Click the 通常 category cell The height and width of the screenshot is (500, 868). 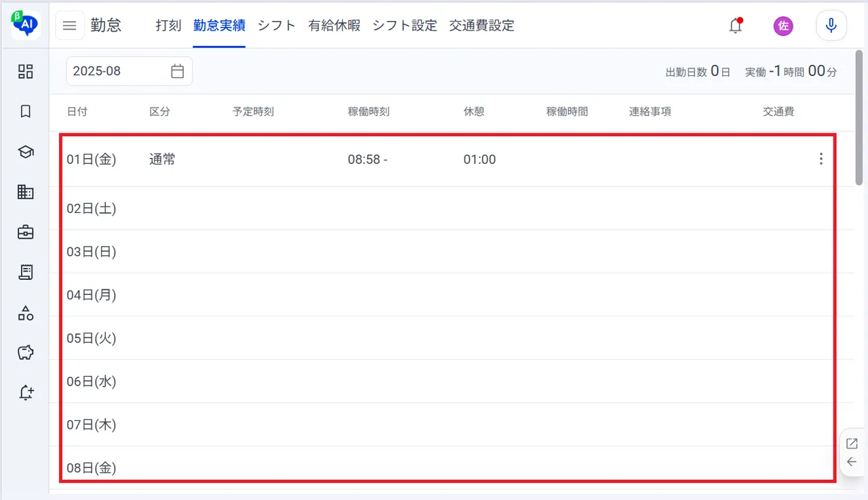click(162, 160)
